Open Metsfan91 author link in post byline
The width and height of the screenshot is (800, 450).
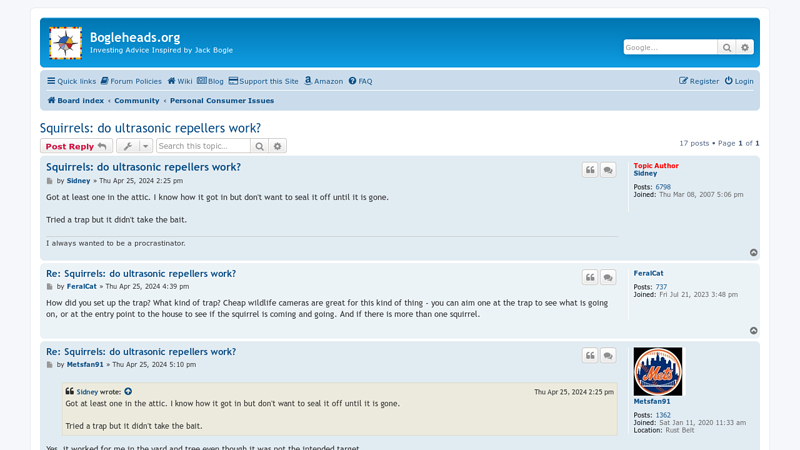click(x=85, y=364)
